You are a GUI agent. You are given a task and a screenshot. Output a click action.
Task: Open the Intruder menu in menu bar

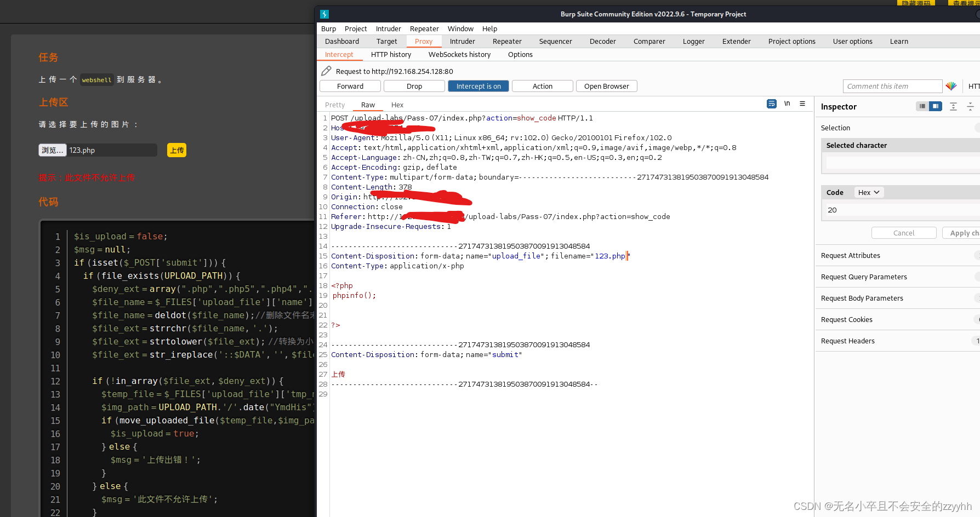pos(388,28)
